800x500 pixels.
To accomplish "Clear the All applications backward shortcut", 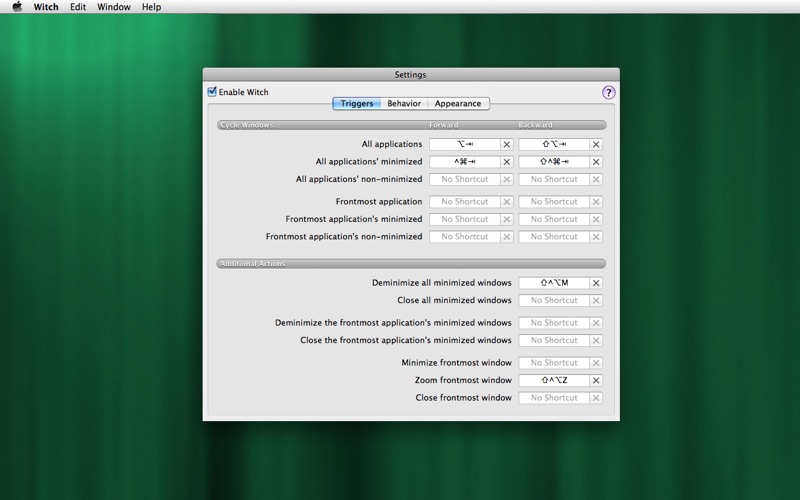I will click(596, 144).
